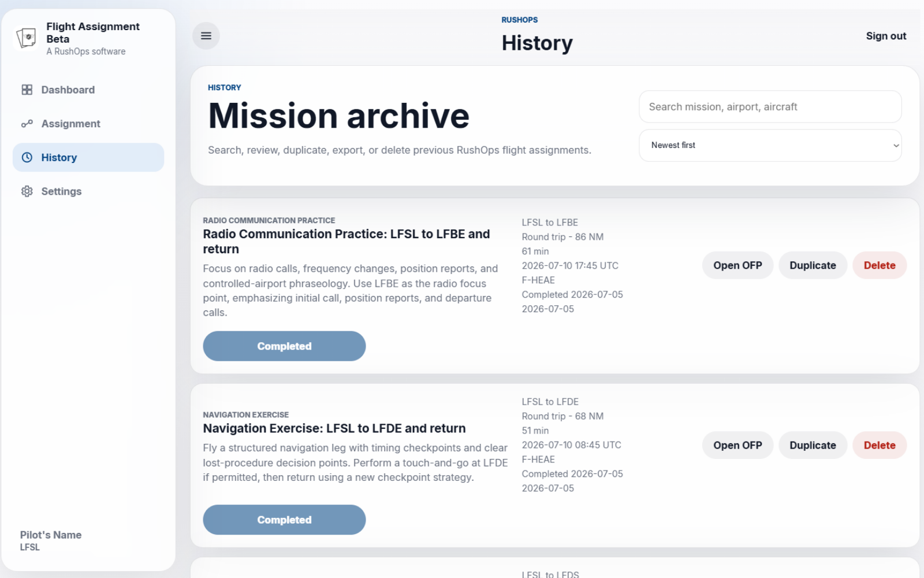Open the Dashboard menu item
924x578 pixels.
tap(88, 90)
